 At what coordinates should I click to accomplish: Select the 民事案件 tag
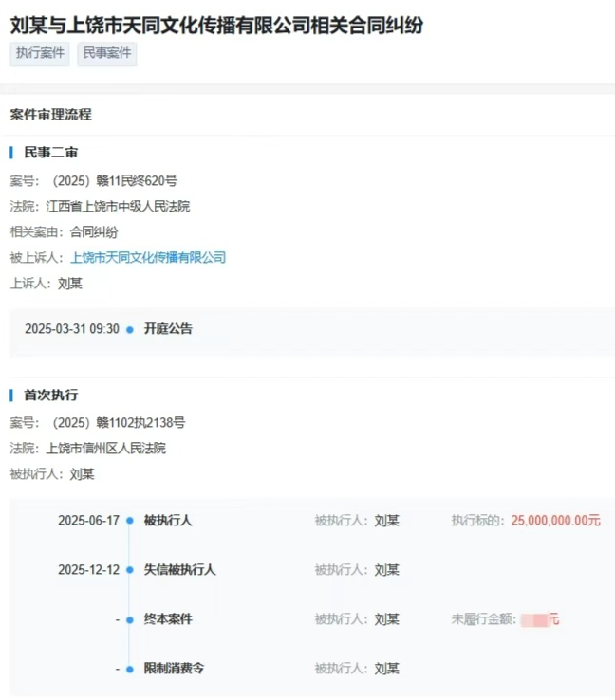point(107,54)
